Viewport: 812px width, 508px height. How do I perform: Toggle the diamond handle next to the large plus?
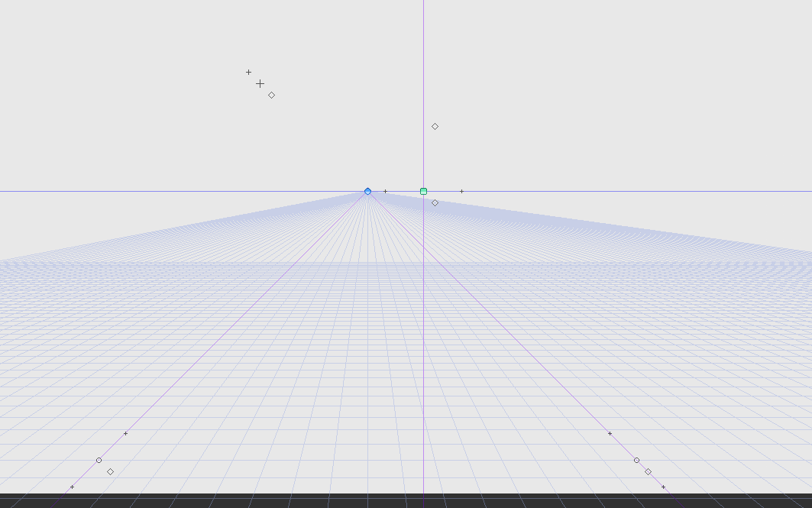pos(271,95)
